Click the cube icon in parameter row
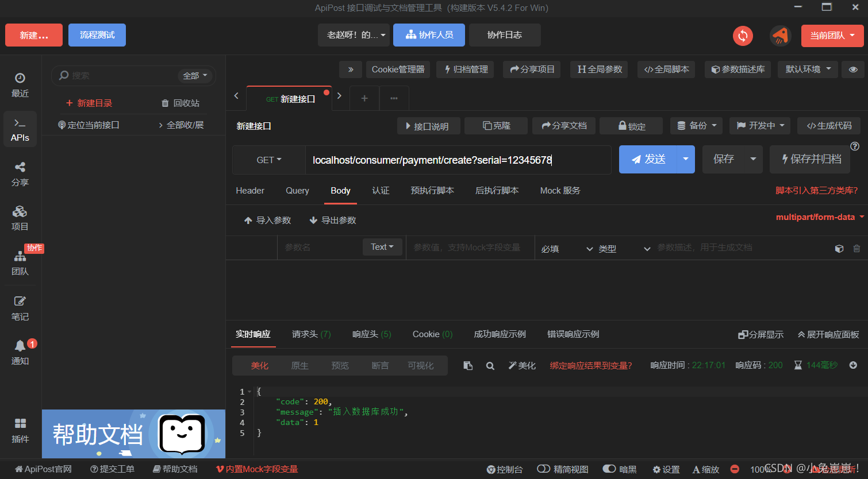868x479 pixels. [839, 249]
